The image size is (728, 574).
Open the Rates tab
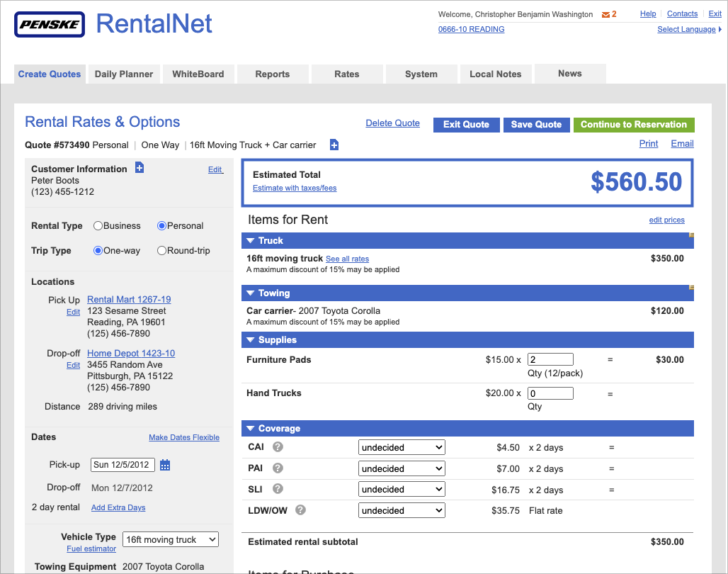(347, 74)
